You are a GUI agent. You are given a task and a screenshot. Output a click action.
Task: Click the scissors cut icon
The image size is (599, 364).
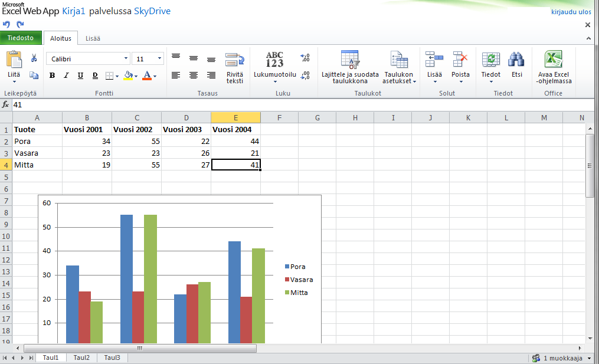click(x=34, y=58)
